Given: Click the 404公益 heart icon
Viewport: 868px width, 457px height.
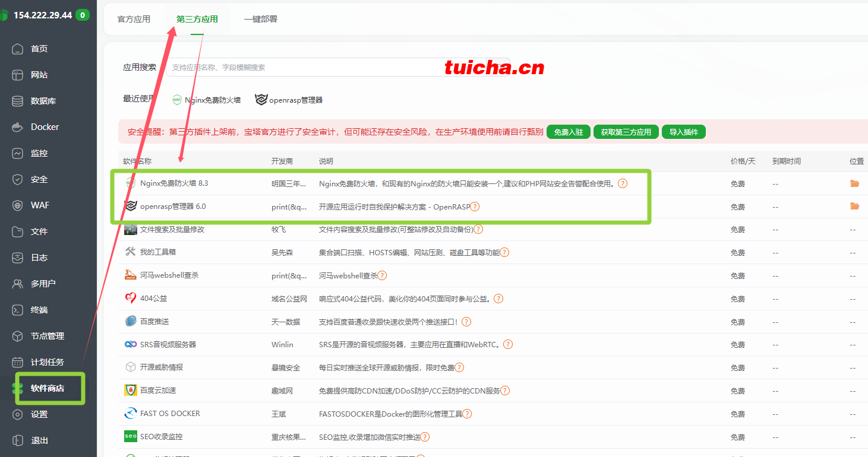Looking at the screenshot, I should pyautogui.click(x=131, y=298).
